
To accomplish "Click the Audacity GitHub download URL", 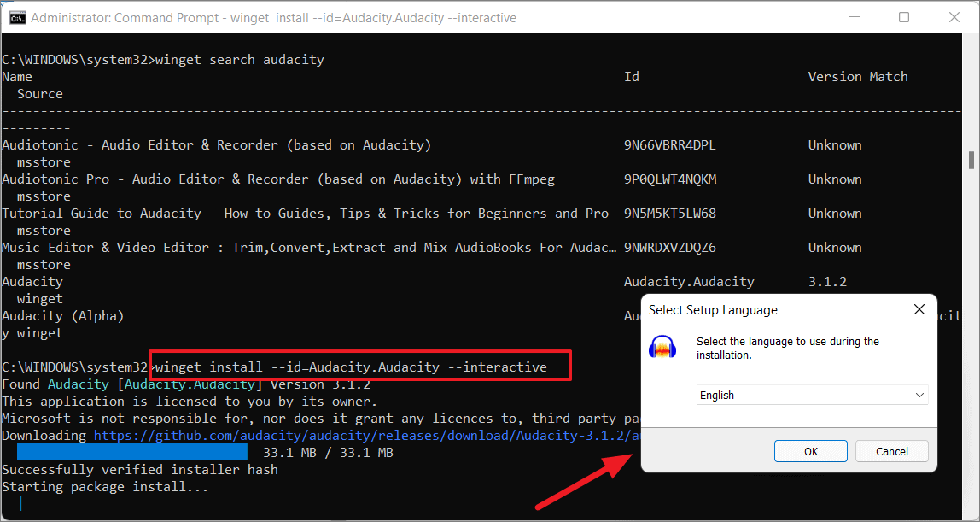I will [367, 436].
